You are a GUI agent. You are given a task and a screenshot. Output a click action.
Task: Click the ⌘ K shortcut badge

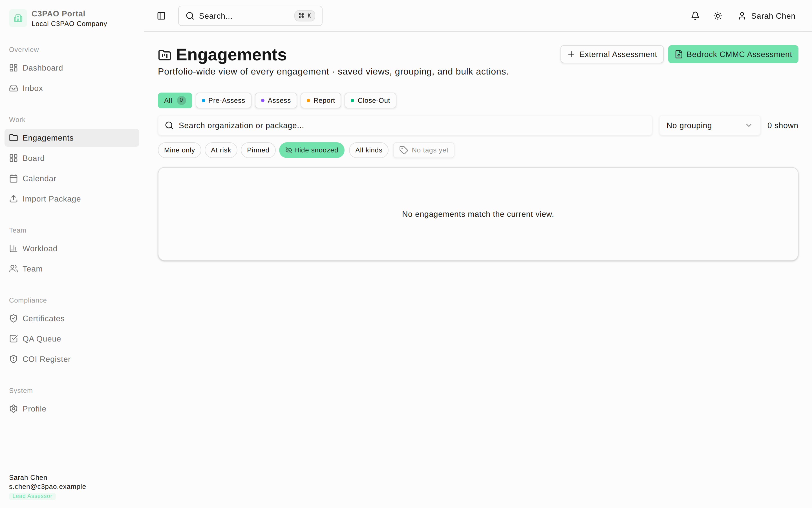point(304,16)
